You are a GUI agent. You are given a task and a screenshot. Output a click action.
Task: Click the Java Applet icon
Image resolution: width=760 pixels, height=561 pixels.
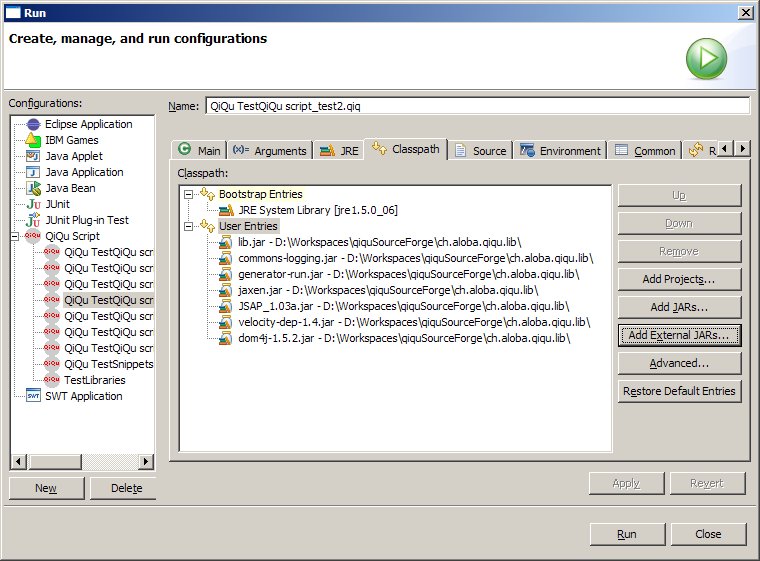click(x=33, y=156)
